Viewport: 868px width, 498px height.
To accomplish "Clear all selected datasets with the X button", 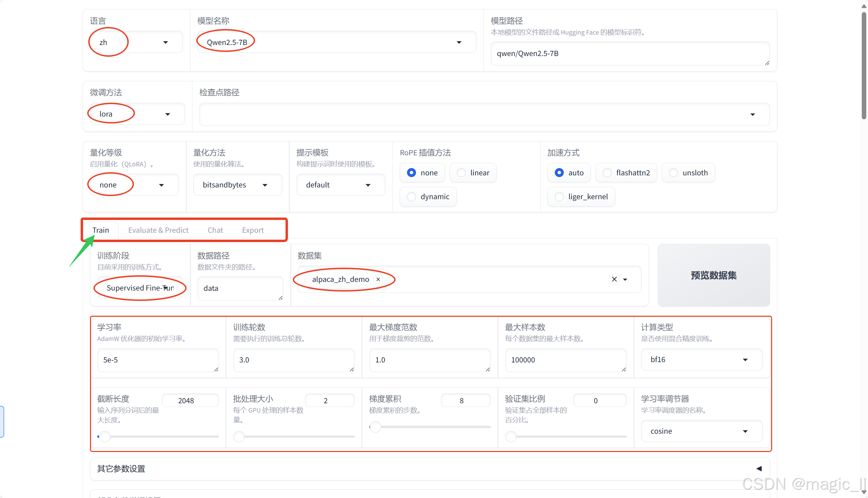I will 614,279.
